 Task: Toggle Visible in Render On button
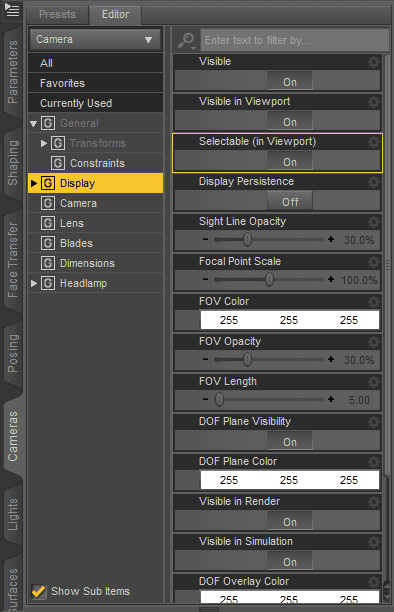click(x=290, y=521)
